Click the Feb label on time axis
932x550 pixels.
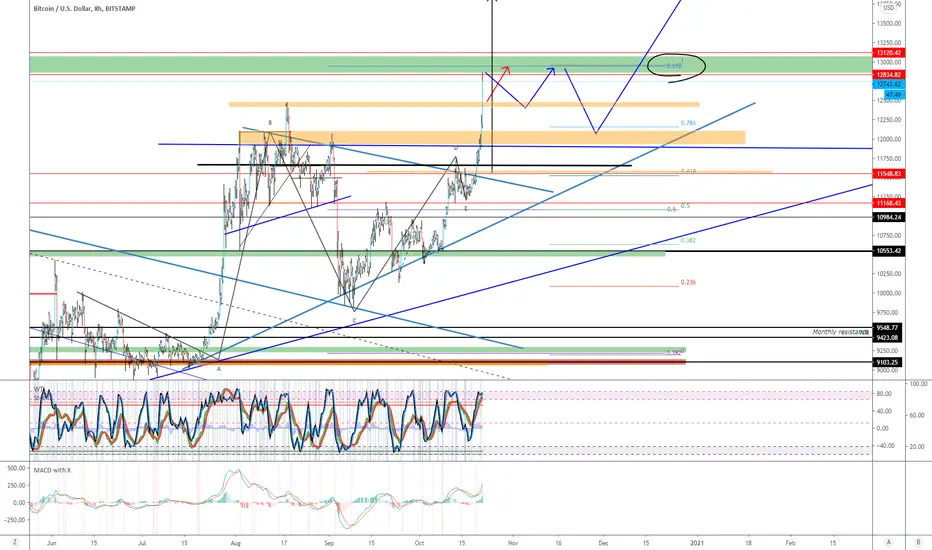point(791,543)
